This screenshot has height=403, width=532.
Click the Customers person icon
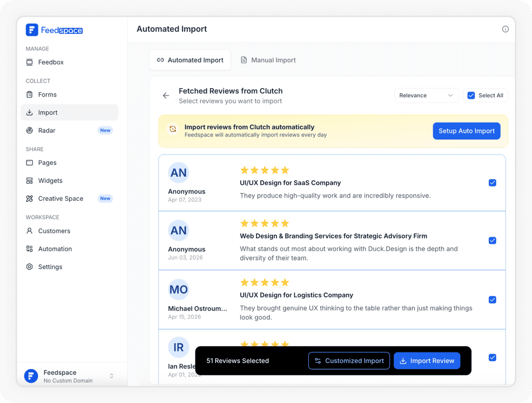point(30,231)
